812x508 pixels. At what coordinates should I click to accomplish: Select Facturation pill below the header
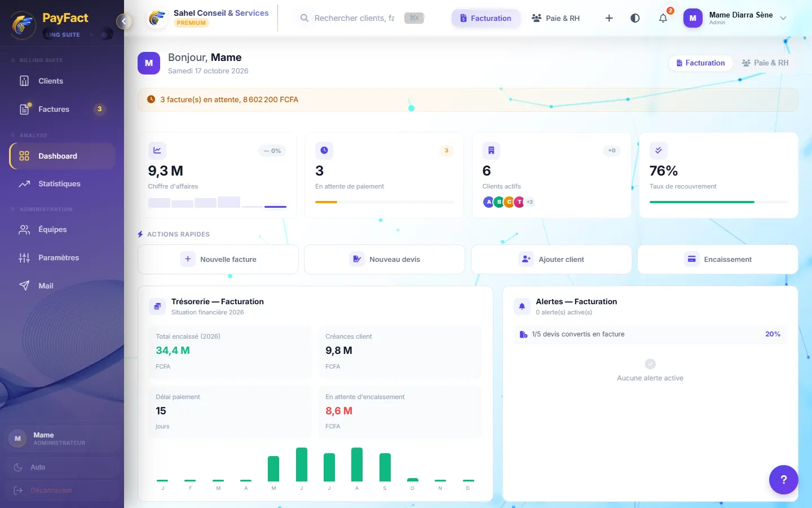coord(701,63)
